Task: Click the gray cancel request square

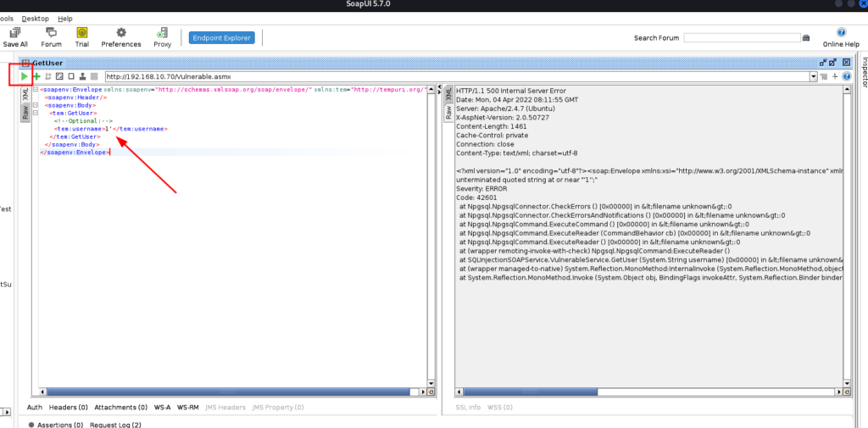Action: tap(94, 76)
